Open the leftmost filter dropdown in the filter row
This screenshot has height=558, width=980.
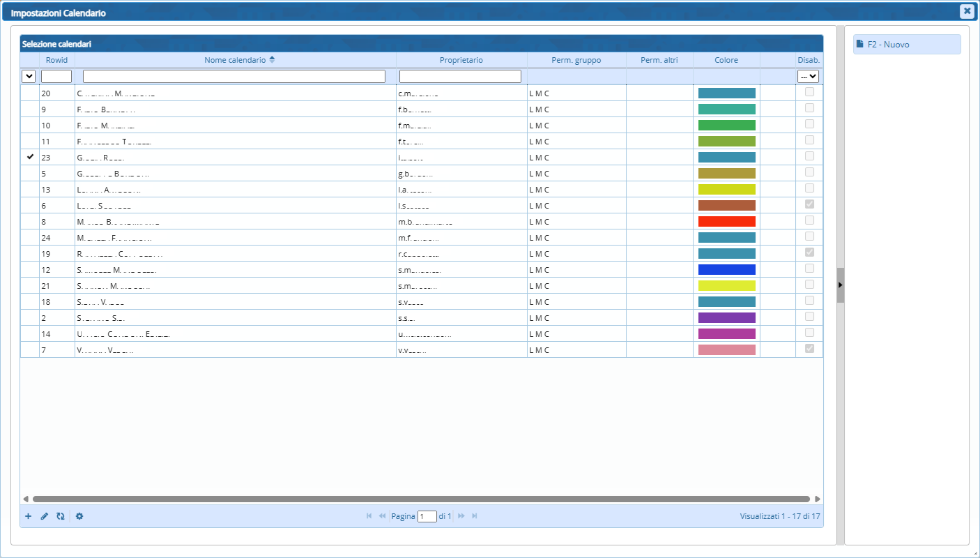(29, 77)
